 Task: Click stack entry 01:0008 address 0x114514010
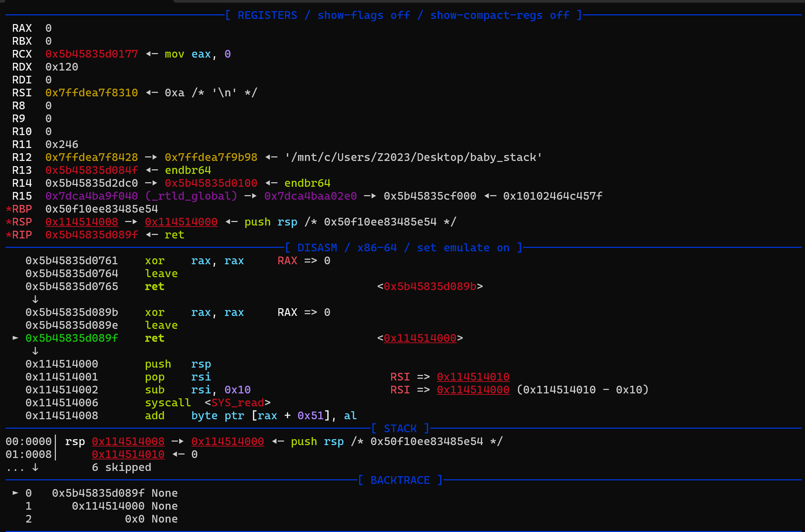click(x=128, y=454)
